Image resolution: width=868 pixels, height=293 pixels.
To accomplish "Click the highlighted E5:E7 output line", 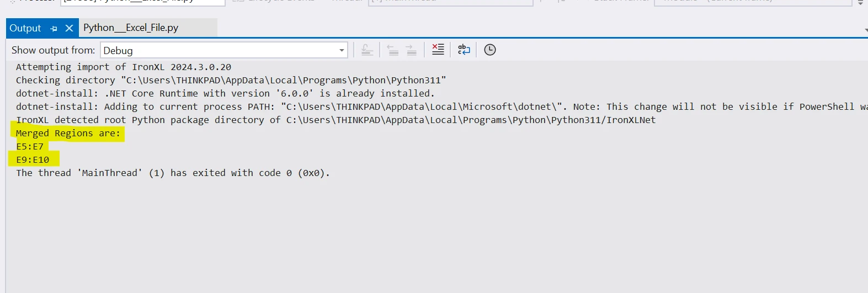I will (30, 146).
